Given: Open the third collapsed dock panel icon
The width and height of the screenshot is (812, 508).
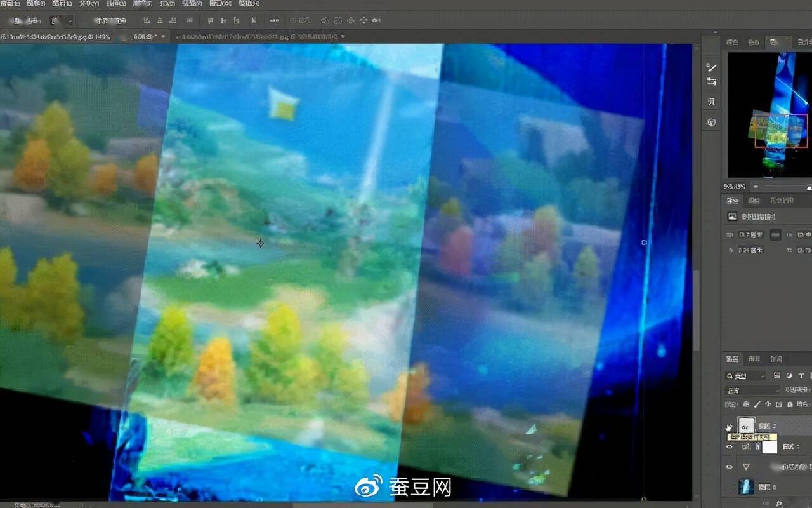Looking at the screenshot, I should (x=712, y=102).
